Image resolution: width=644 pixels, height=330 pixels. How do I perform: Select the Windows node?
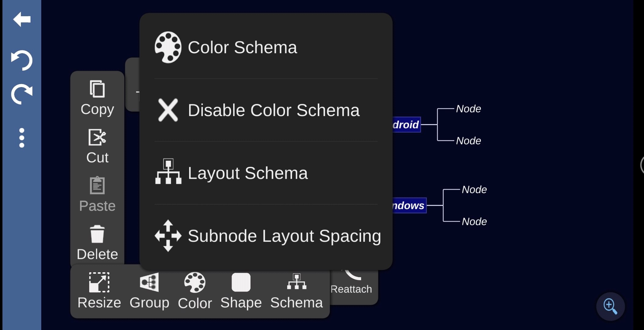click(x=409, y=205)
